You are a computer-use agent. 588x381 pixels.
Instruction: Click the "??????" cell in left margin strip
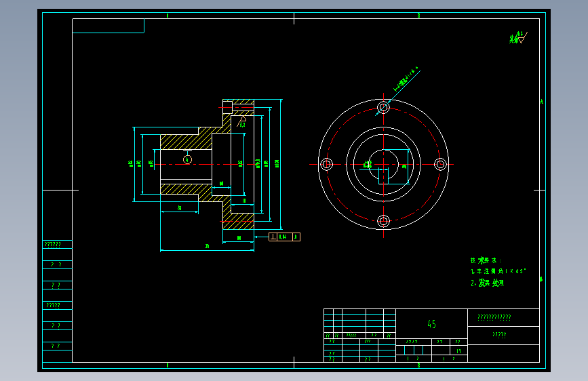[x=58, y=245]
